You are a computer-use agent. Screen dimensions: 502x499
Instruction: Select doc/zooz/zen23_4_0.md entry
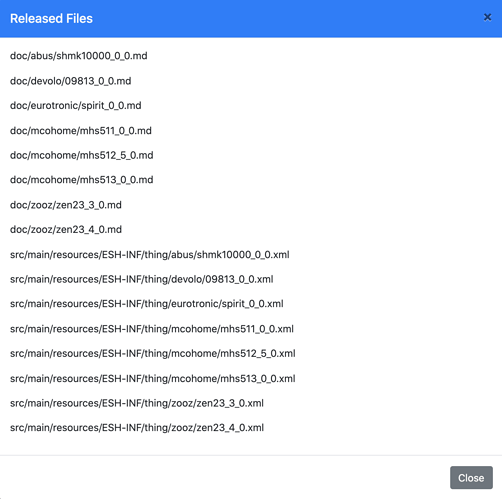(x=66, y=230)
